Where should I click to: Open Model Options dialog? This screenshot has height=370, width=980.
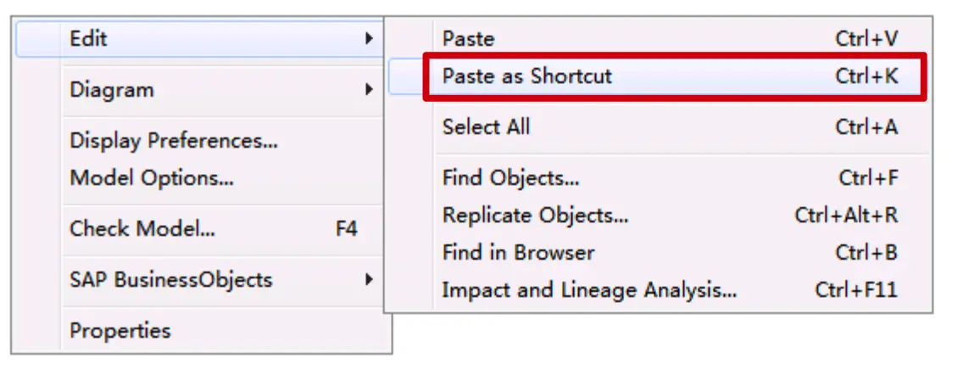pyautogui.click(x=200, y=178)
